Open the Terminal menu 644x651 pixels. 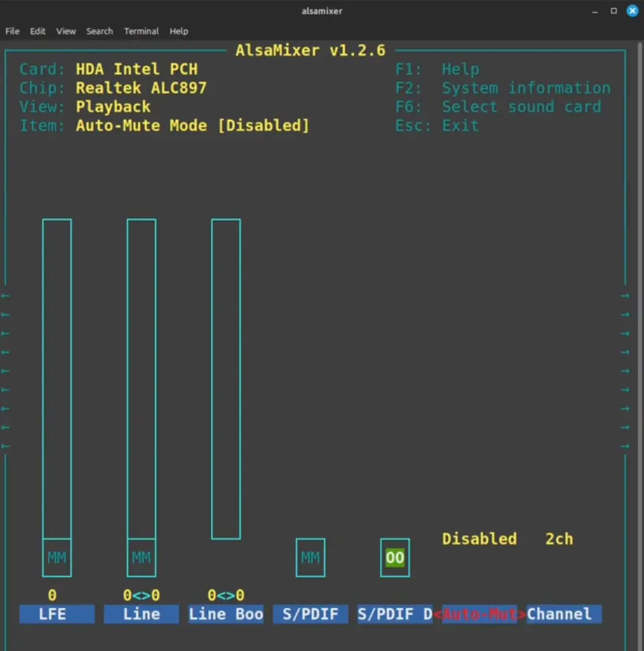(x=141, y=31)
